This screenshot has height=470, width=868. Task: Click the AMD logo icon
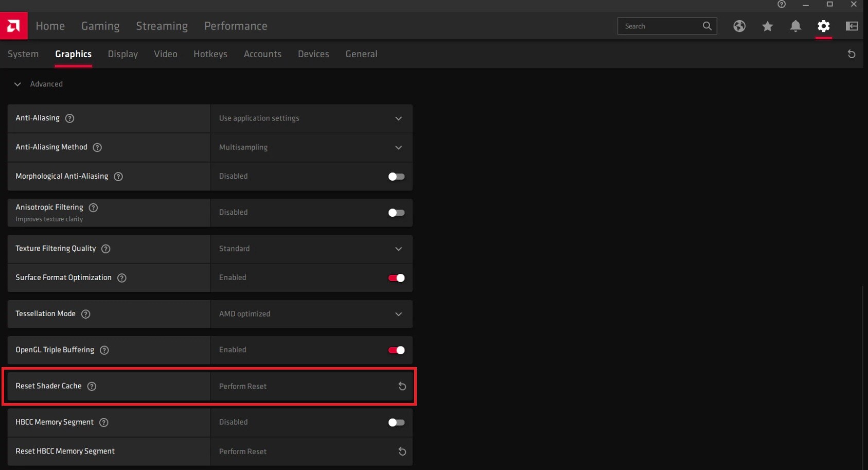pyautogui.click(x=14, y=26)
